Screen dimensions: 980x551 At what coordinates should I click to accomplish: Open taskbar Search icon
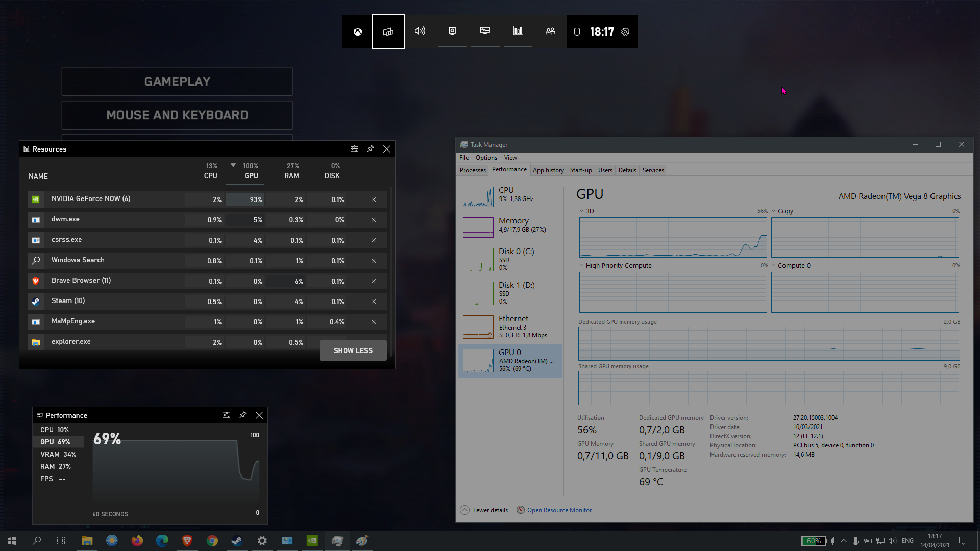(37, 541)
